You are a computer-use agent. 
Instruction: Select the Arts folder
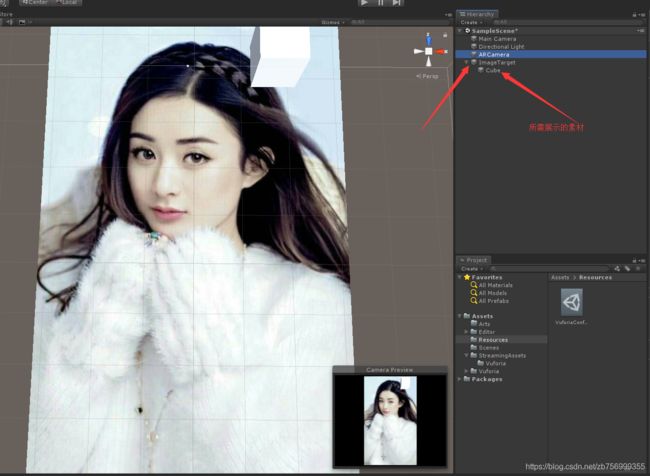pos(484,324)
